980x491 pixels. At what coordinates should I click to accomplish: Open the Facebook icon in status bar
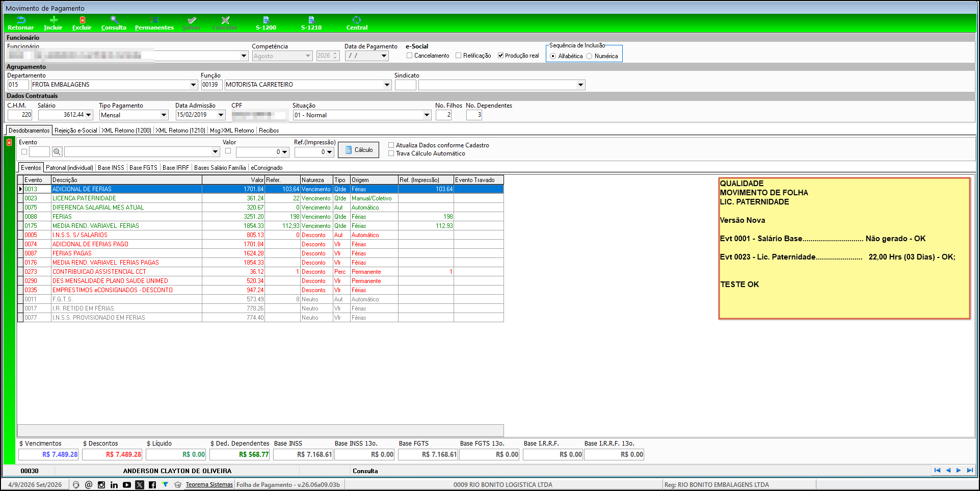pos(152,485)
